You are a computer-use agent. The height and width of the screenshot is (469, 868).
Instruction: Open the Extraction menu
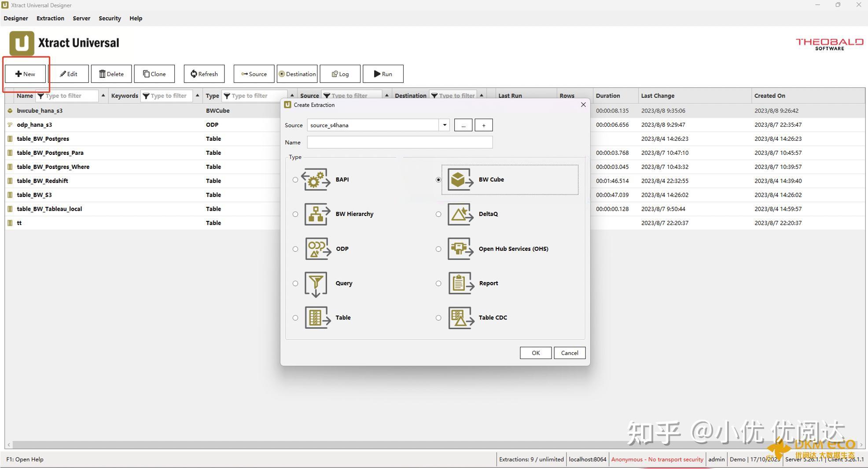coord(50,18)
